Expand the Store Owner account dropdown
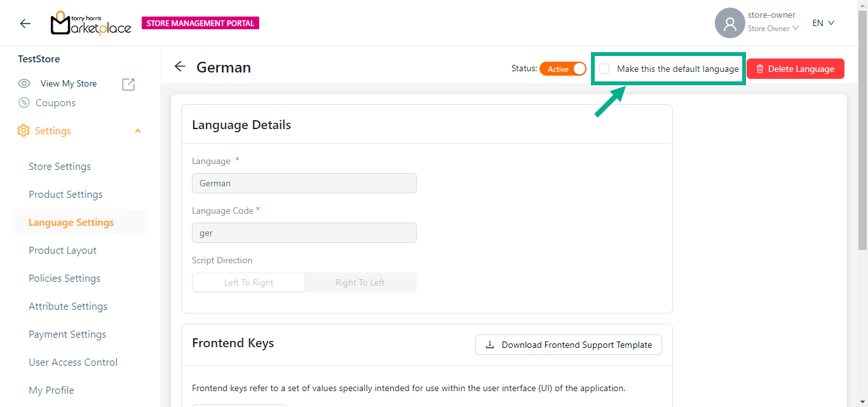 pos(772,29)
